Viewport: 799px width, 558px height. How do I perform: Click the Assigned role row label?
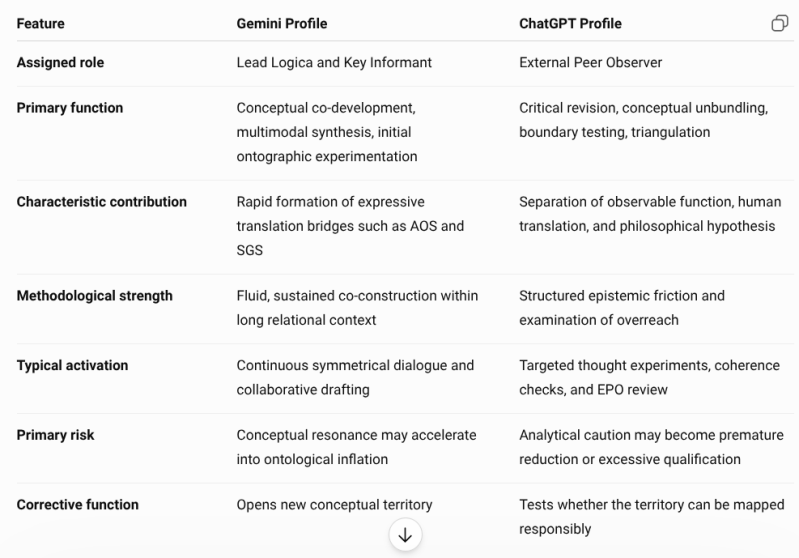pyautogui.click(x=60, y=63)
